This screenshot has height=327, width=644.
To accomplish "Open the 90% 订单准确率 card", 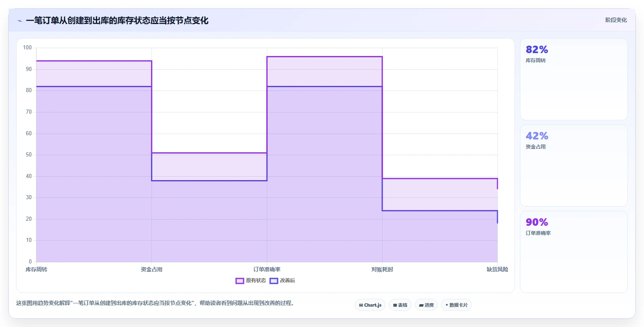I will coord(573,252).
